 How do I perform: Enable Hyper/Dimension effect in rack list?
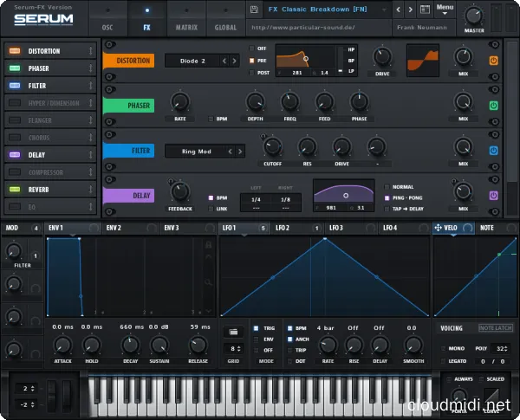[15, 103]
